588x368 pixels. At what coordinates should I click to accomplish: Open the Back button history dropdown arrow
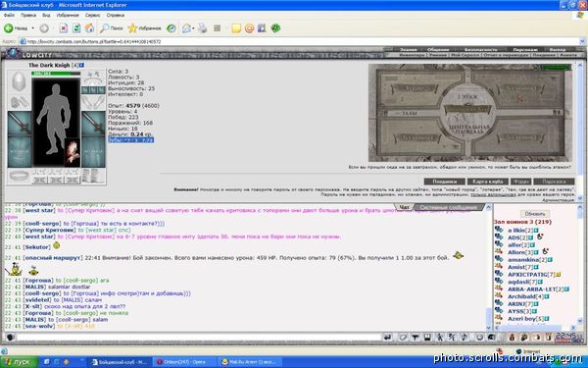tap(32, 28)
